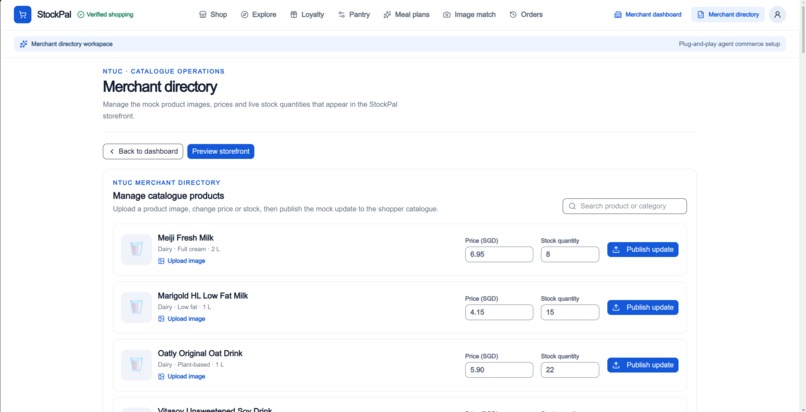The width and height of the screenshot is (806, 412).
Task: Click the Marigold HL Low Fat Milk name
Action: click(203, 296)
